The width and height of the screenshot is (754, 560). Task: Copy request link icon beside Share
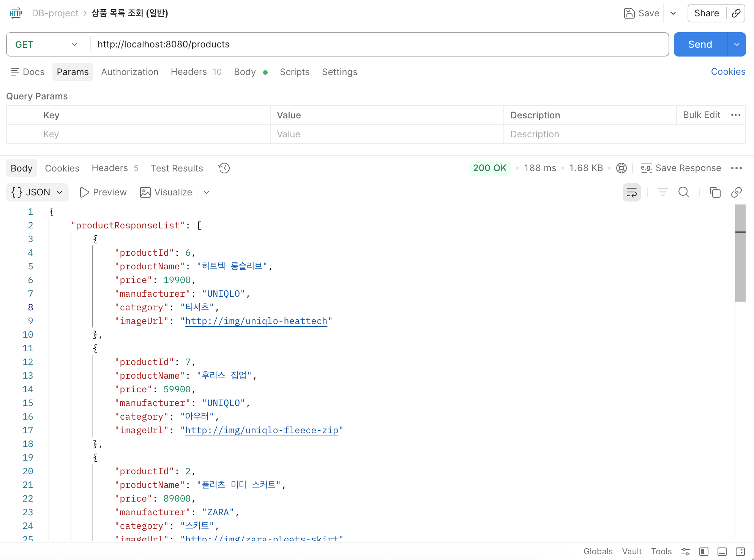pos(736,13)
